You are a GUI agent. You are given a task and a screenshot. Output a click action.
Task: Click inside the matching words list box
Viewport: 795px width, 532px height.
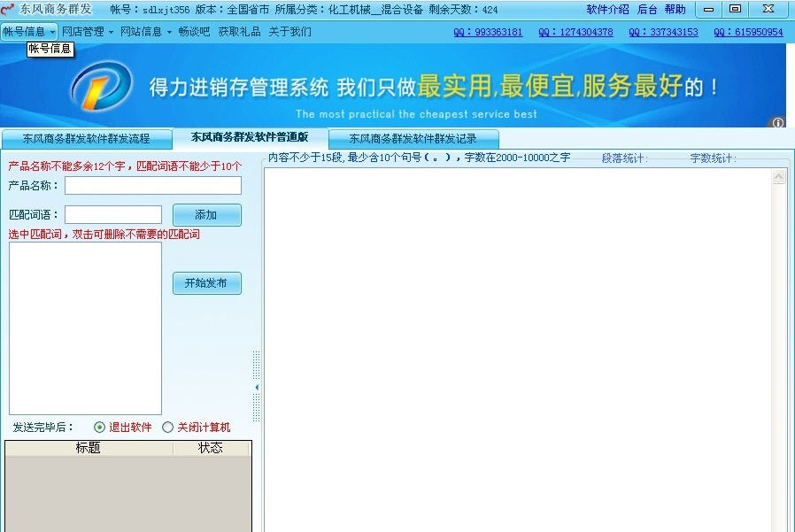point(85,328)
